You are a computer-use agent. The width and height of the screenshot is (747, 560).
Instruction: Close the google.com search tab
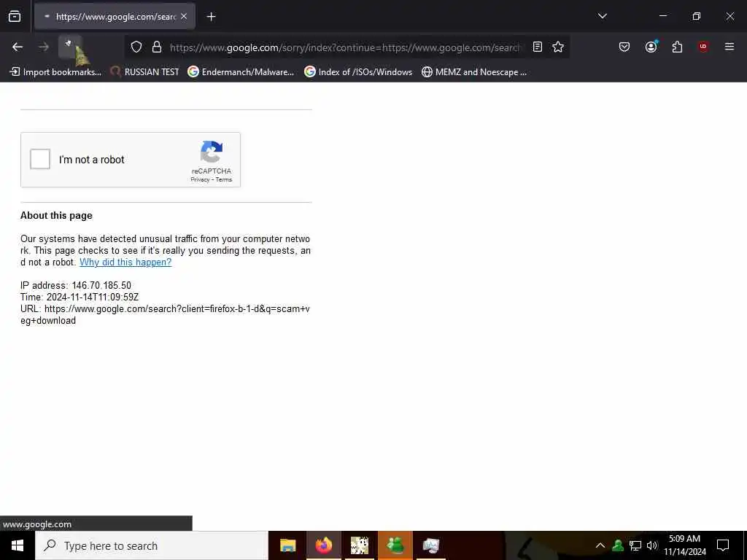pos(184,17)
